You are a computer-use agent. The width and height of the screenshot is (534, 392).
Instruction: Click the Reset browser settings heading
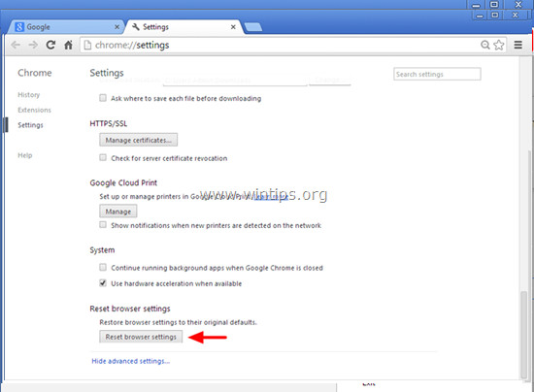[130, 309]
